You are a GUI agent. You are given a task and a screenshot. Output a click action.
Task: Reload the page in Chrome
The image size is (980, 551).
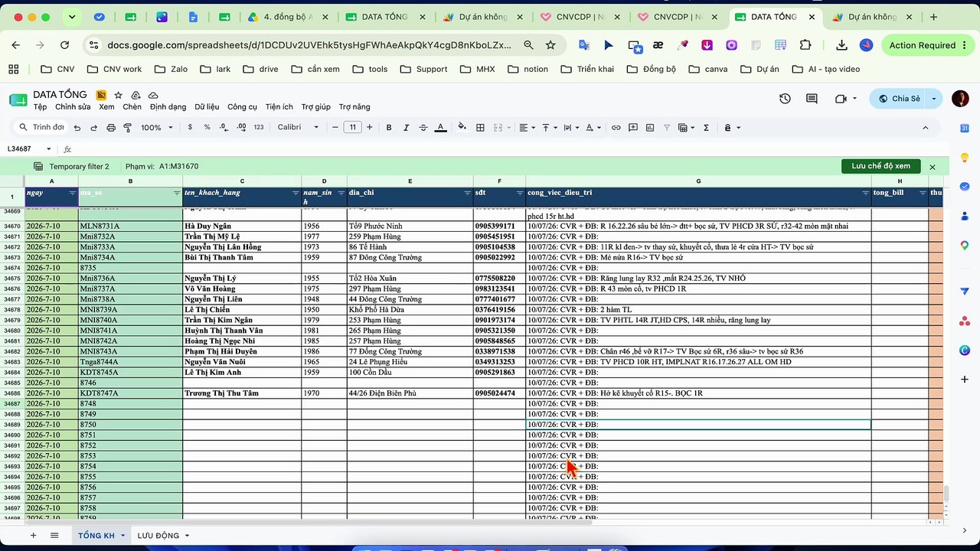click(64, 45)
